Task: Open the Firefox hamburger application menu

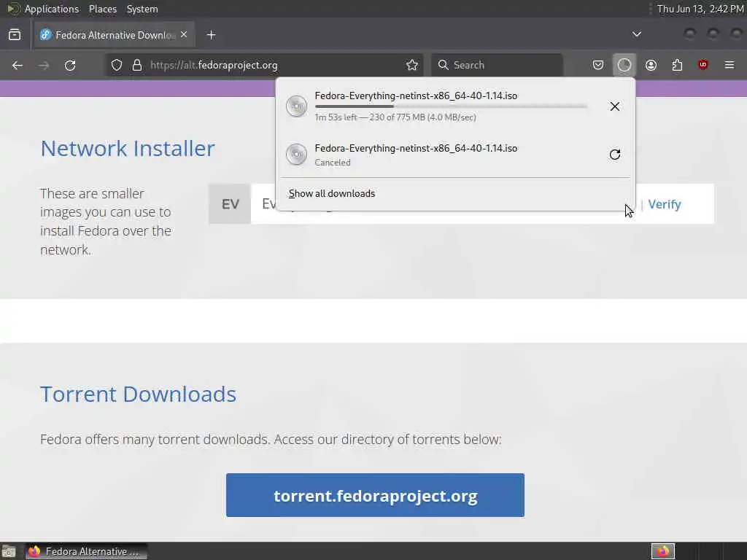Action: (729, 65)
